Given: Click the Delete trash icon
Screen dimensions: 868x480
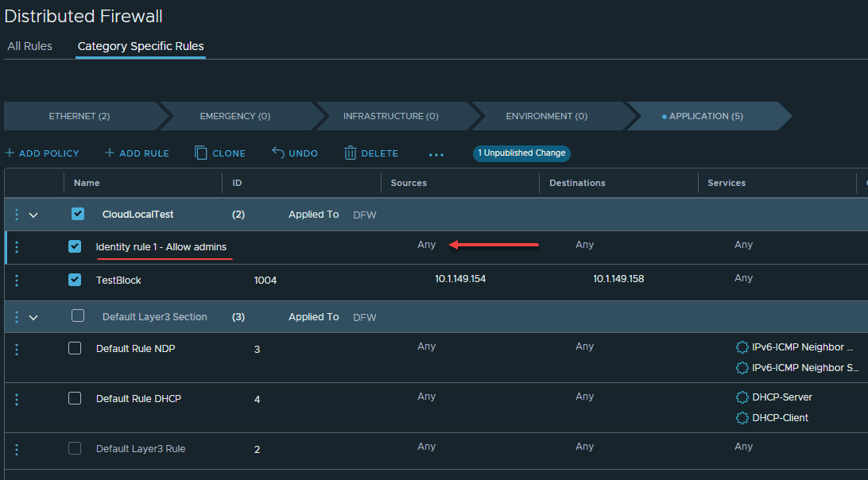Looking at the screenshot, I should 351,153.
